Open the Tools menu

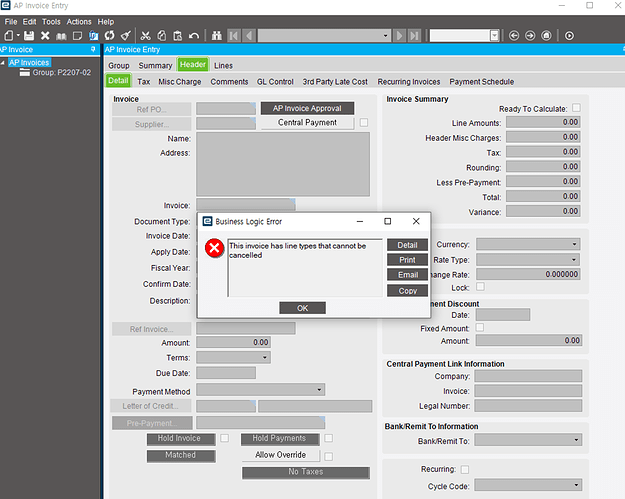coord(51,22)
